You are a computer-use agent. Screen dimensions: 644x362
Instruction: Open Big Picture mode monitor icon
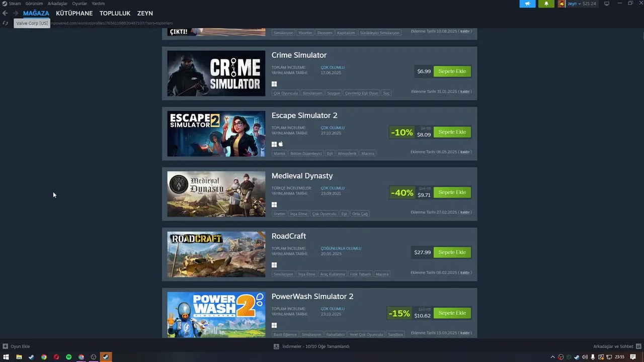[x=607, y=4]
